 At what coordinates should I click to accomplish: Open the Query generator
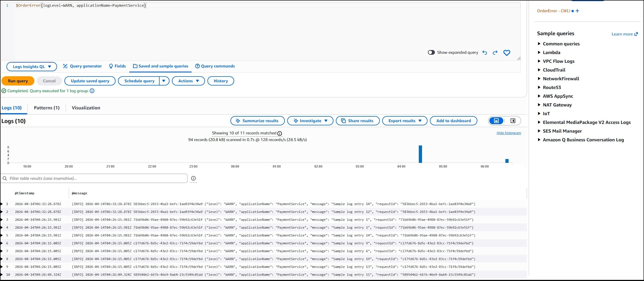[82, 66]
